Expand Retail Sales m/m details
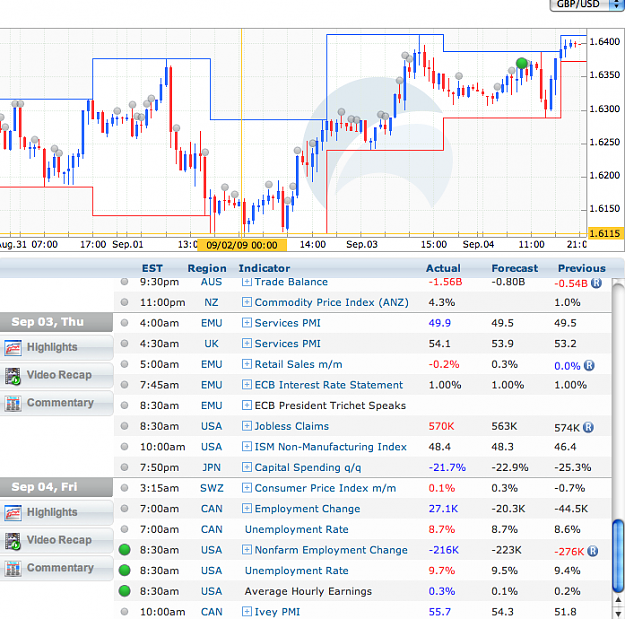625x619 pixels. pos(247,364)
